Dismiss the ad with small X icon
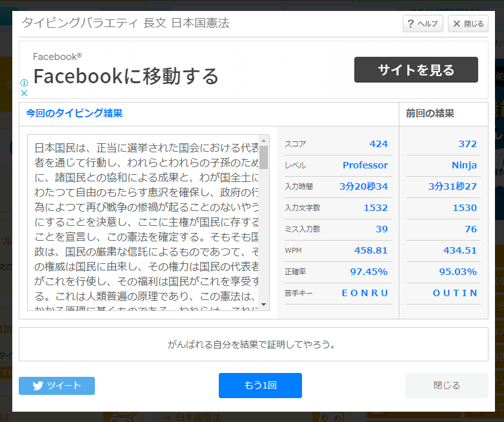This screenshot has height=422, width=504. 25,93
